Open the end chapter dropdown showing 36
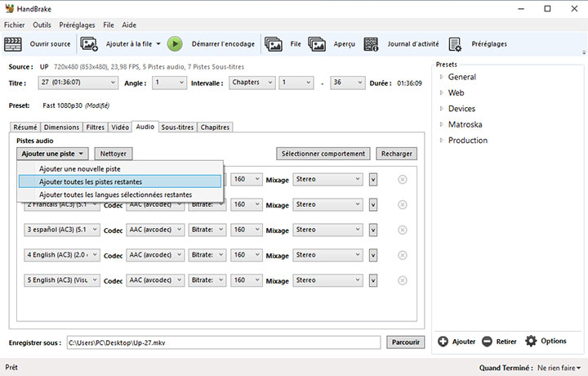588x376 pixels. coord(347,83)
